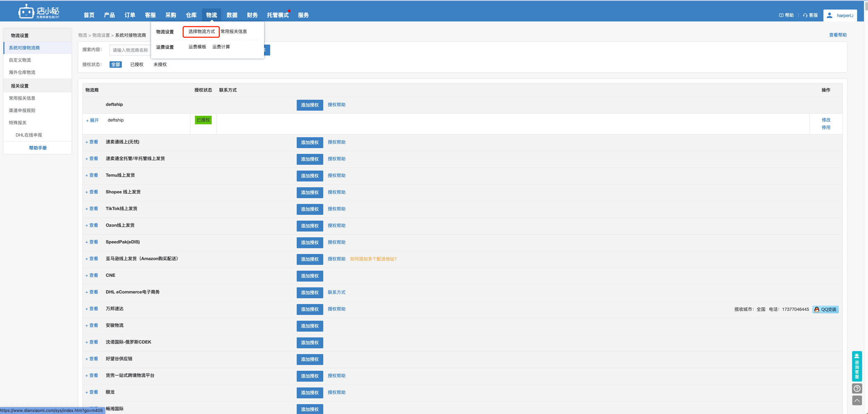Expand 查看 for 速卖通线上(无忧)
The width and height of the screenshot is (868, 414).
tap(92, 142)
